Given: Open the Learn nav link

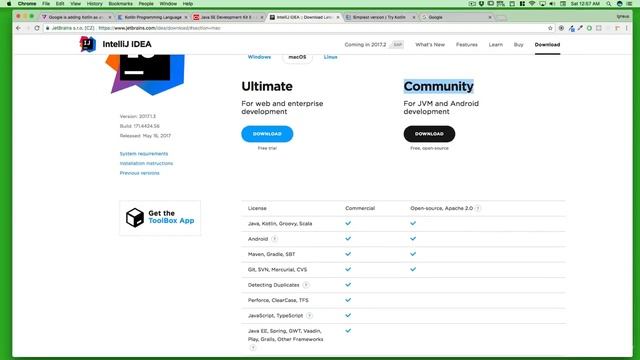Looking at the screenshot, I should (x=496, y=44).
